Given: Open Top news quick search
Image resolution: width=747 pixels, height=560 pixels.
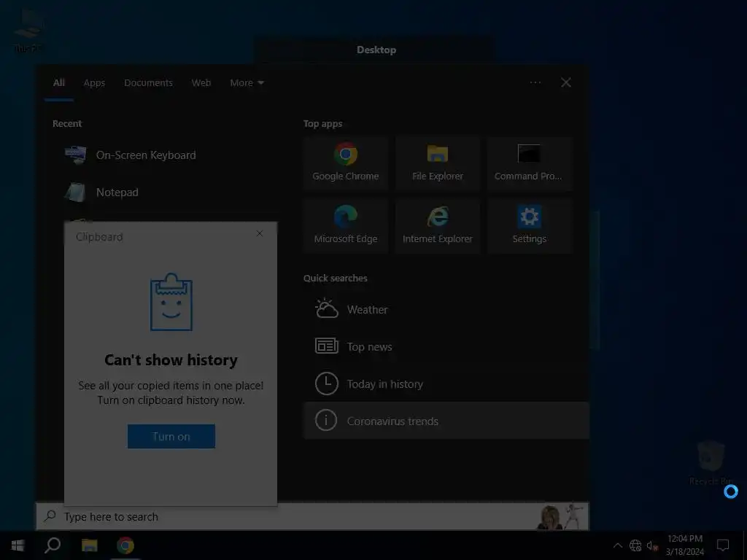Looking at the screenshot, I should [x=446, y=346].
